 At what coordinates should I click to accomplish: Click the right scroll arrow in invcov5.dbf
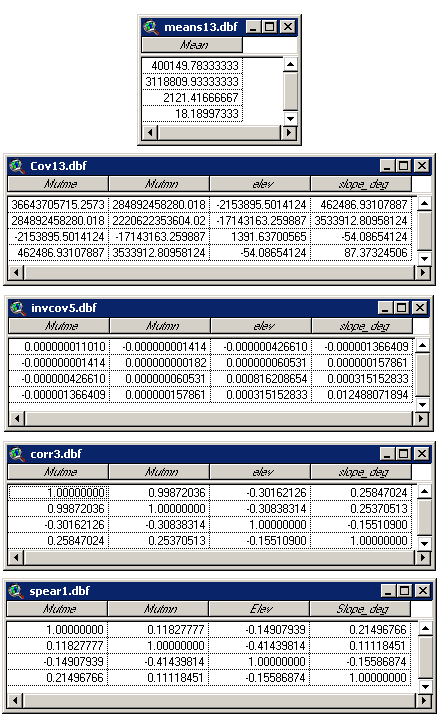[422, 418]
